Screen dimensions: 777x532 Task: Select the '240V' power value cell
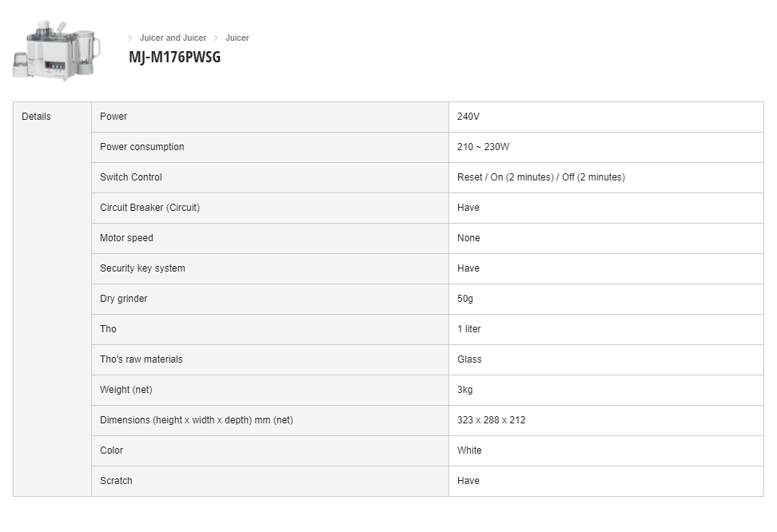click(x=606, y=117)
